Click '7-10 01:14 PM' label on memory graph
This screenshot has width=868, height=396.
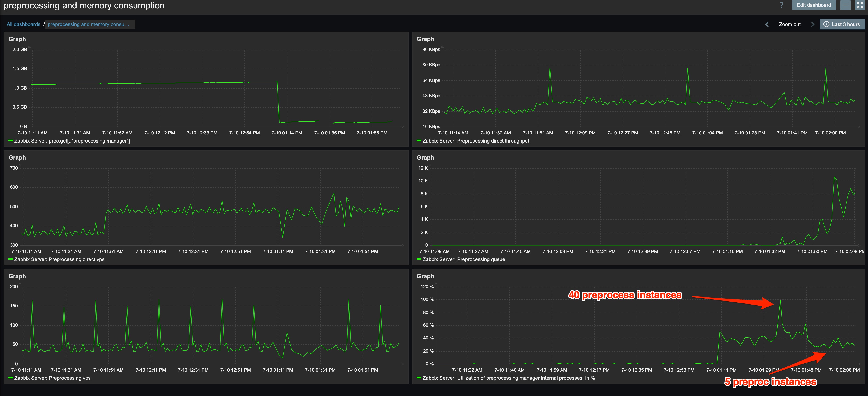287,133
